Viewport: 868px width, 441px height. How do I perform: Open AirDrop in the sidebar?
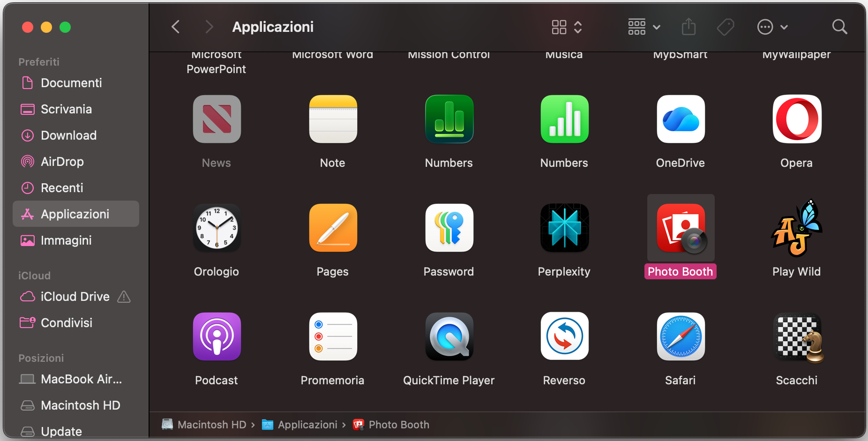click(76, 162)
